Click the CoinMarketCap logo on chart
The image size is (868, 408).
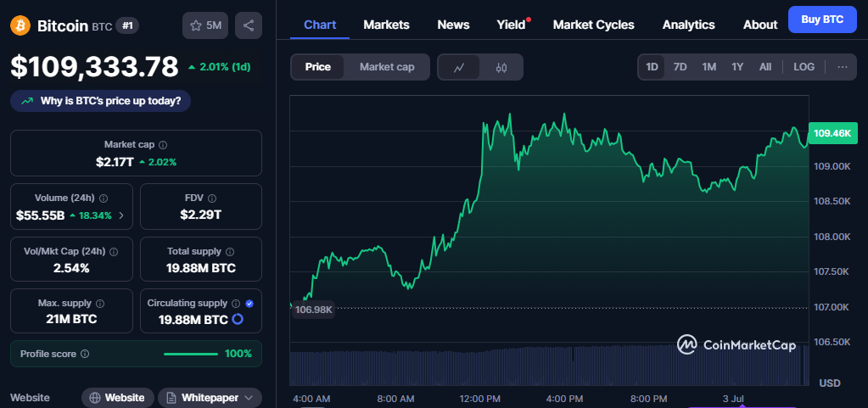(x=736, y=345)
